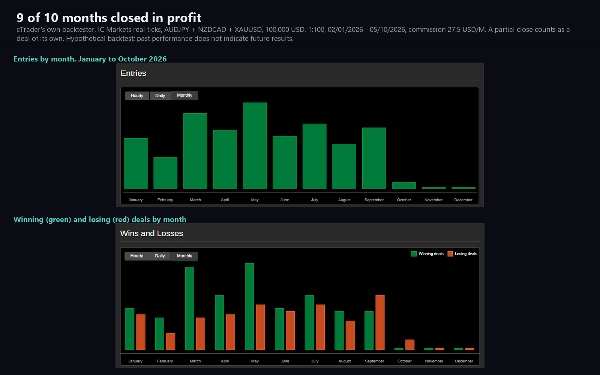
Task: Click March green winning deals bar
Action: coord(189,308)
